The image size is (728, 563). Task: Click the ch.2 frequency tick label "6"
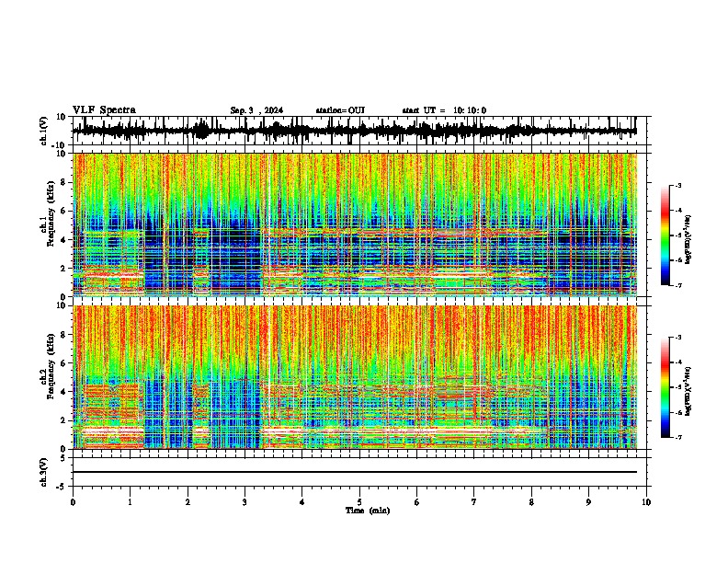64,362
